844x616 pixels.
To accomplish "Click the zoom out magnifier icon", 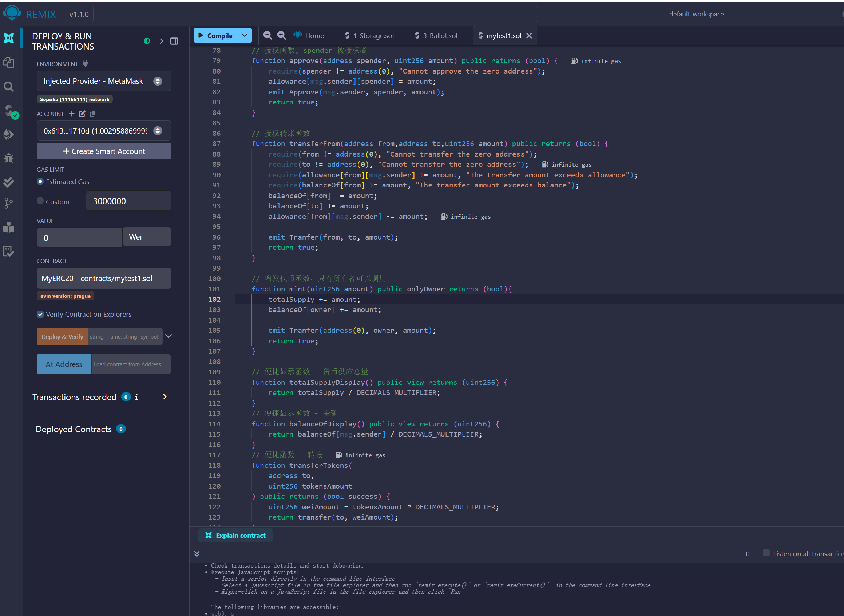I will (x=267, y=35).
